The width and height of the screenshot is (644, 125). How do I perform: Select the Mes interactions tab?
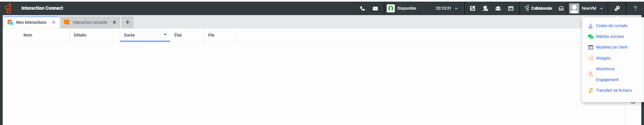pyautogui.click(x=31, y=22)
